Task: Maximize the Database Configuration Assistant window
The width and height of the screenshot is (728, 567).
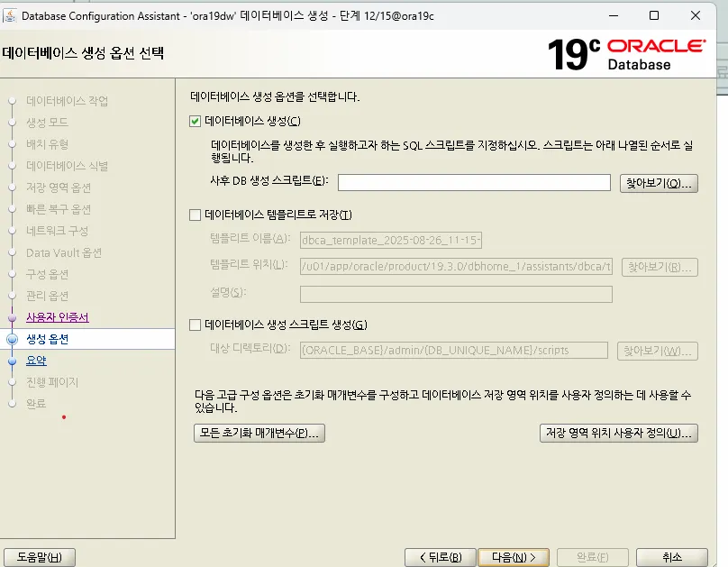Action: point(654,16)
